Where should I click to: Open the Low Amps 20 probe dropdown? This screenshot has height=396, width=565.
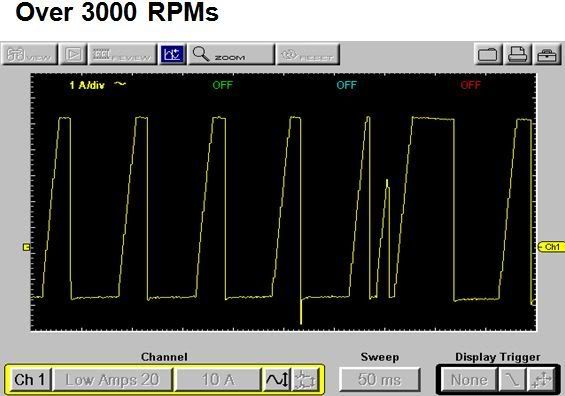pos(112,379)
